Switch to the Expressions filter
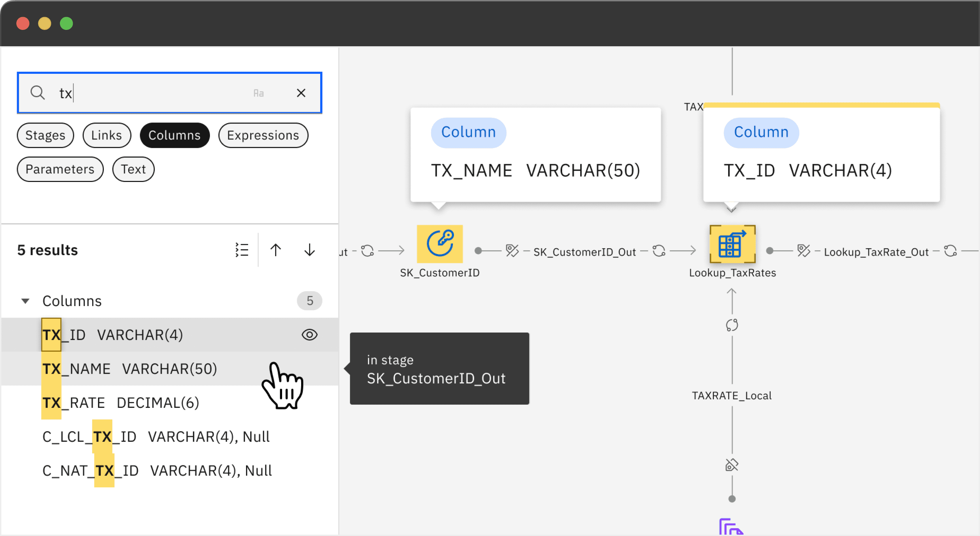The width and height of the screenshot is (980, 536). pyautogui.click(x=263, y=135)
